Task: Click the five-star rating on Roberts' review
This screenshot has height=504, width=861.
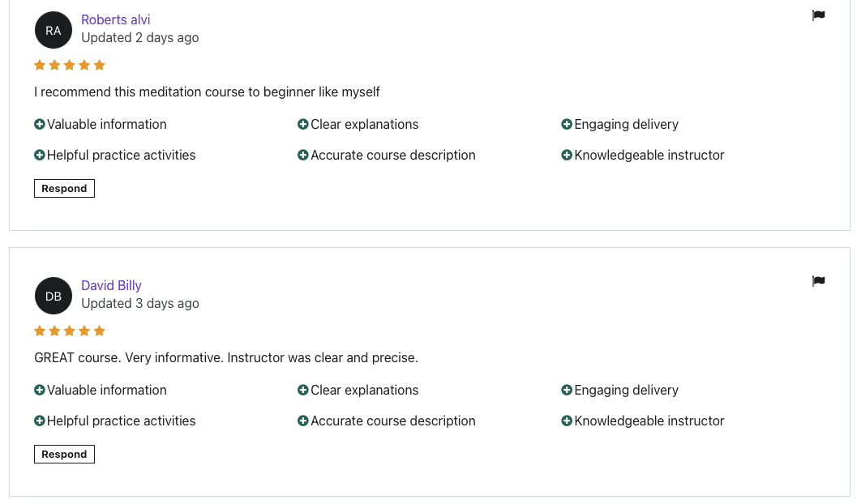Action: pyautogui.click(x=70, y=66)
